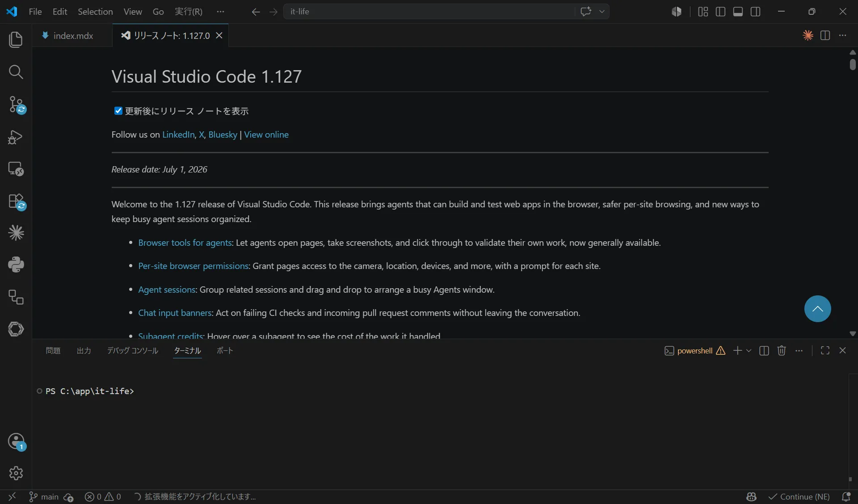
Task: Open the Run and Debug view
Action: coord(16,137)
